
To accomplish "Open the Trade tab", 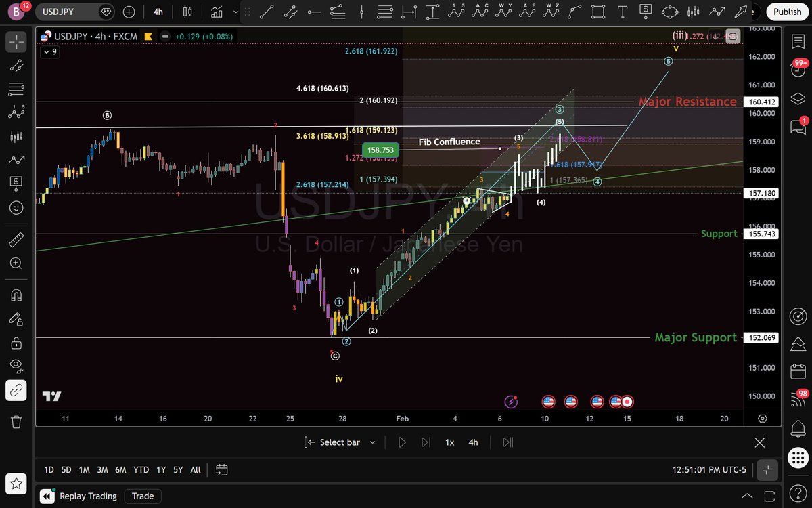I will coord(143,496).
